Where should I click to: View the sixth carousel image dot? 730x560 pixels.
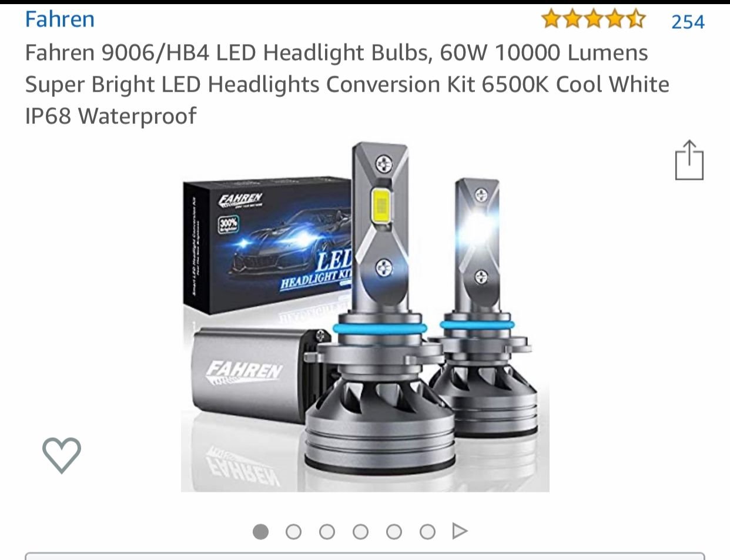427,532
